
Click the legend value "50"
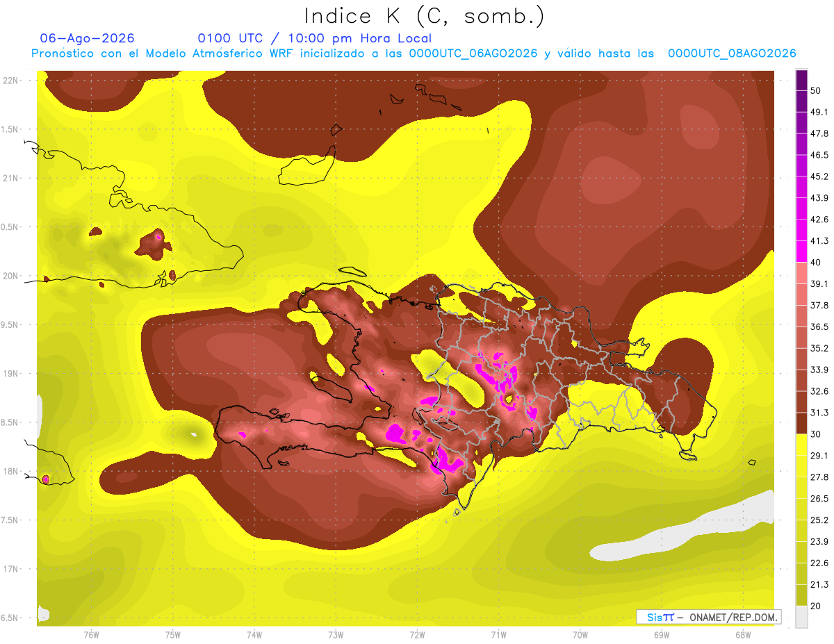[x=817, y=90]
